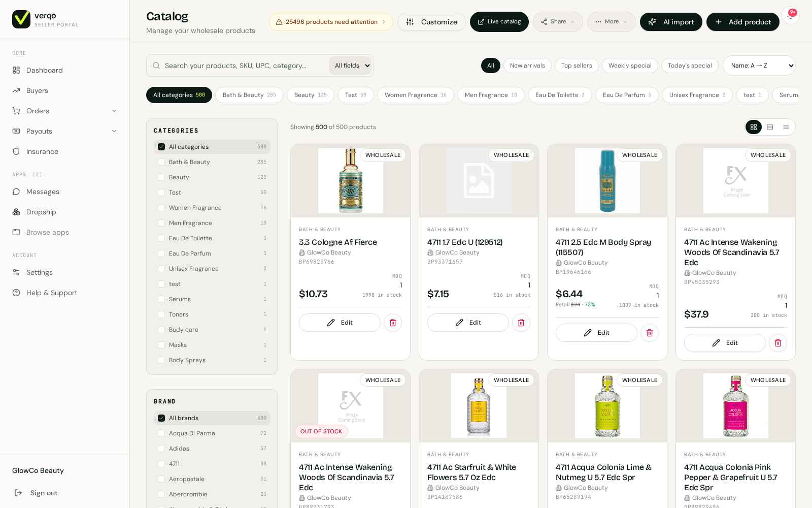Image resolution: width=812 pixels, height=508 pixels.
Task: Open notifications bell with 9+ badge
Action: point(790,16)
